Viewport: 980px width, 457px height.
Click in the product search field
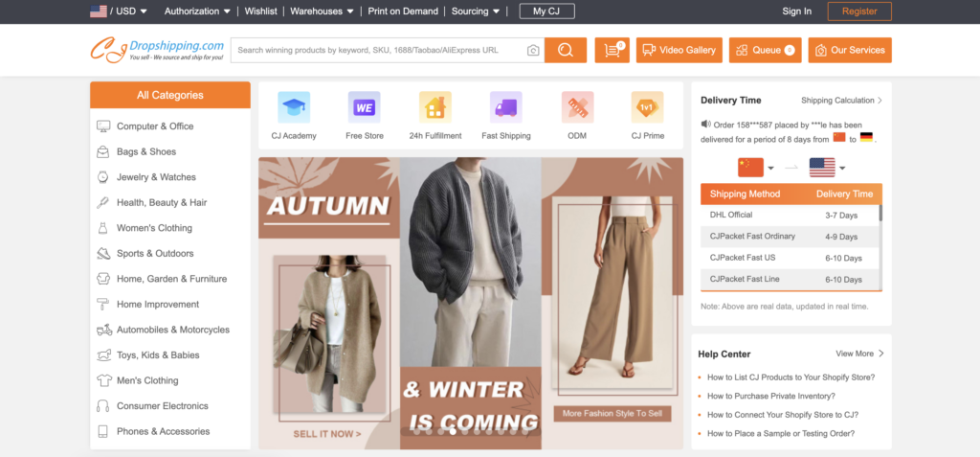click(x=378, y=51)
